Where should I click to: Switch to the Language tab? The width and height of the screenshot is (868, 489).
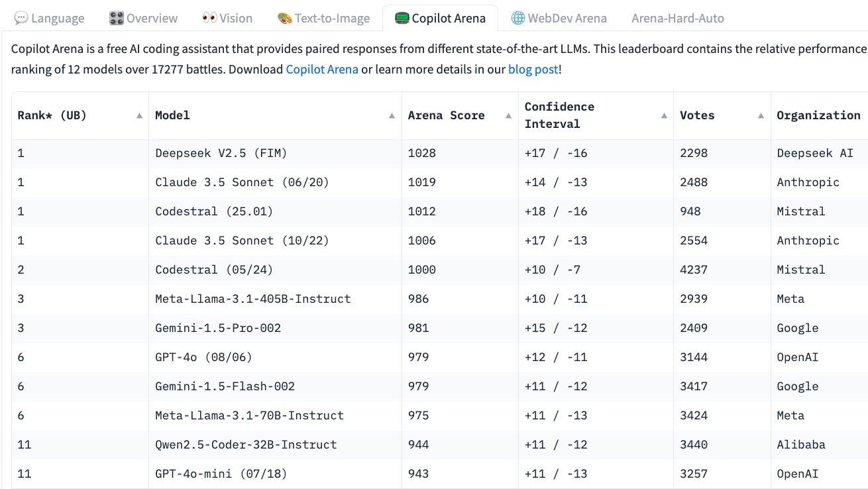click(x=49, y=18)
